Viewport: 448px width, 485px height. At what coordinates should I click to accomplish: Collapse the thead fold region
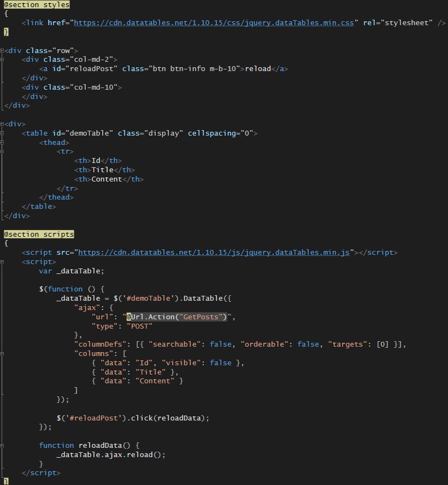click(x=2, y=142)
